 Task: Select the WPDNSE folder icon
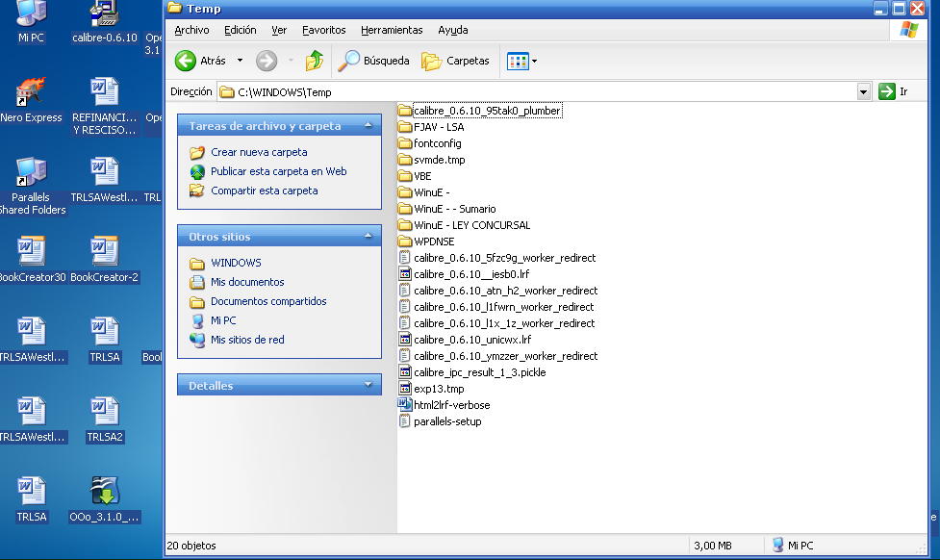405,241
